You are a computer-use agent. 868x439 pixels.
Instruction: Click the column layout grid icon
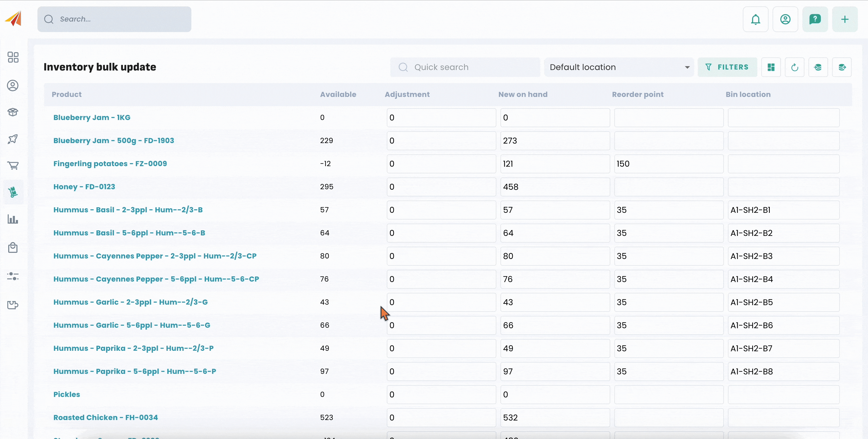[771, 67]
